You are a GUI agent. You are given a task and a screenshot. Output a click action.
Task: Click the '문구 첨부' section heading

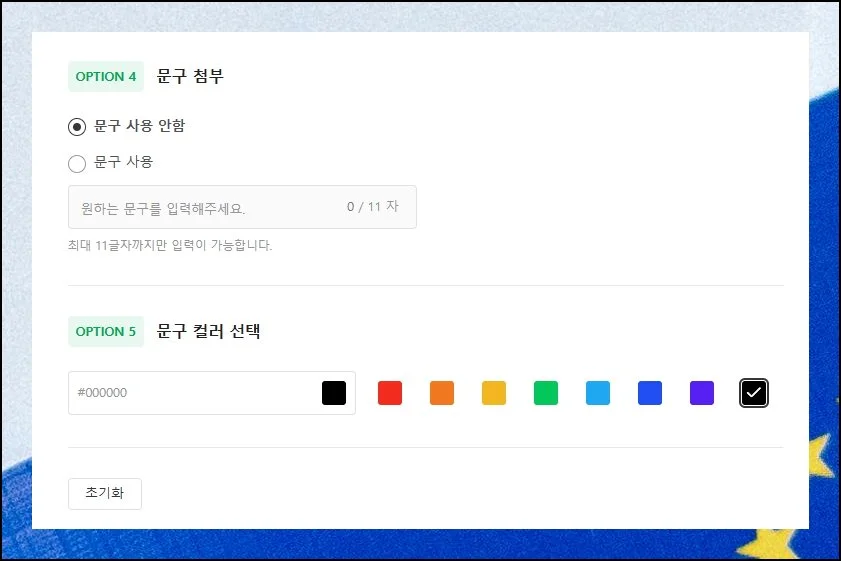tap(190, 77)
